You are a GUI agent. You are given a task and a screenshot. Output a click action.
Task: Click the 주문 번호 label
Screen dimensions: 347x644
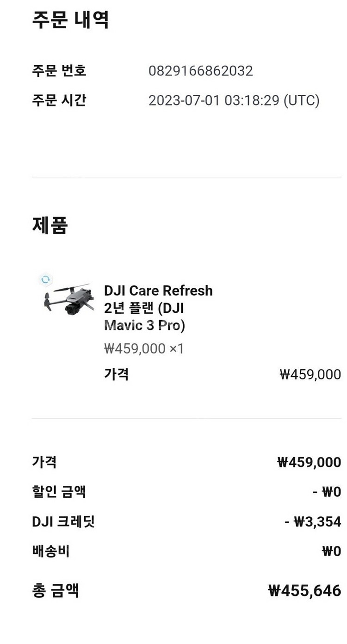coord(59,71)
